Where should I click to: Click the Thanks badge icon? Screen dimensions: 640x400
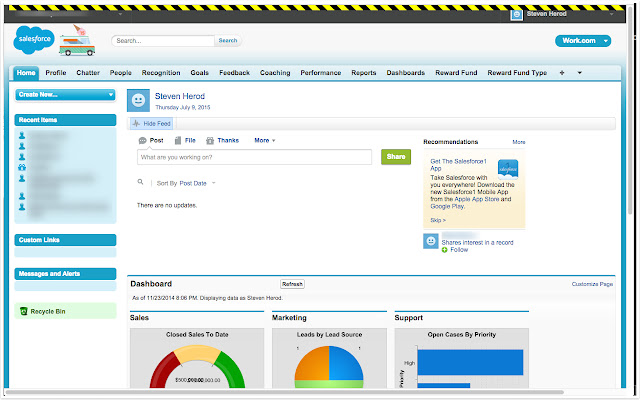click(x=209, y=141)
